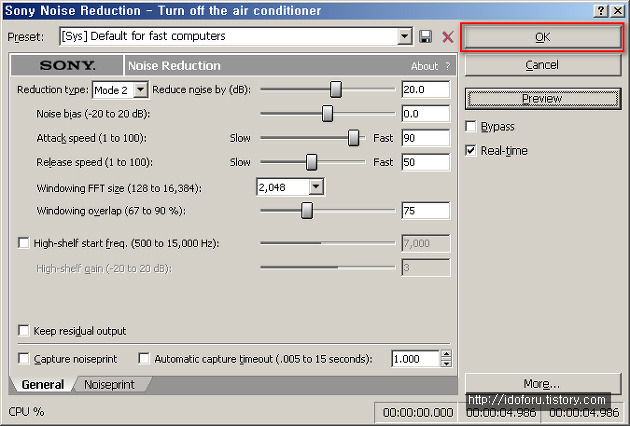Toggle the Real-time checkbox
Image resolution: width=630 pixels, height=426 pixels.
(x=471, y=151)
